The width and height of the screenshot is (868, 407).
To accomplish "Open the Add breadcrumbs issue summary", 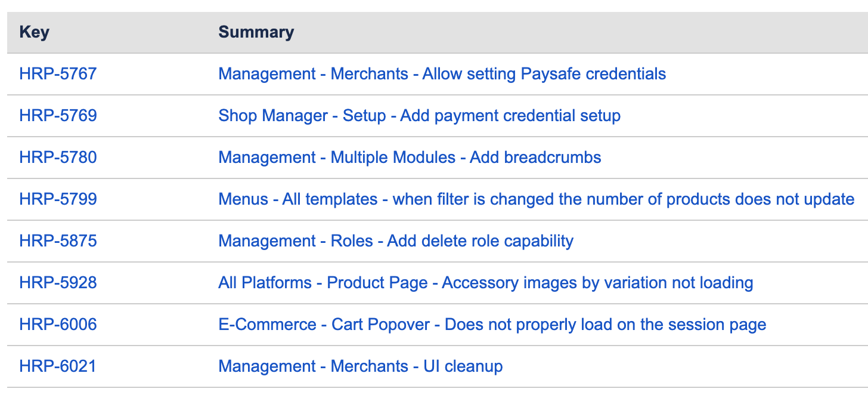I will tap(410, 158).
